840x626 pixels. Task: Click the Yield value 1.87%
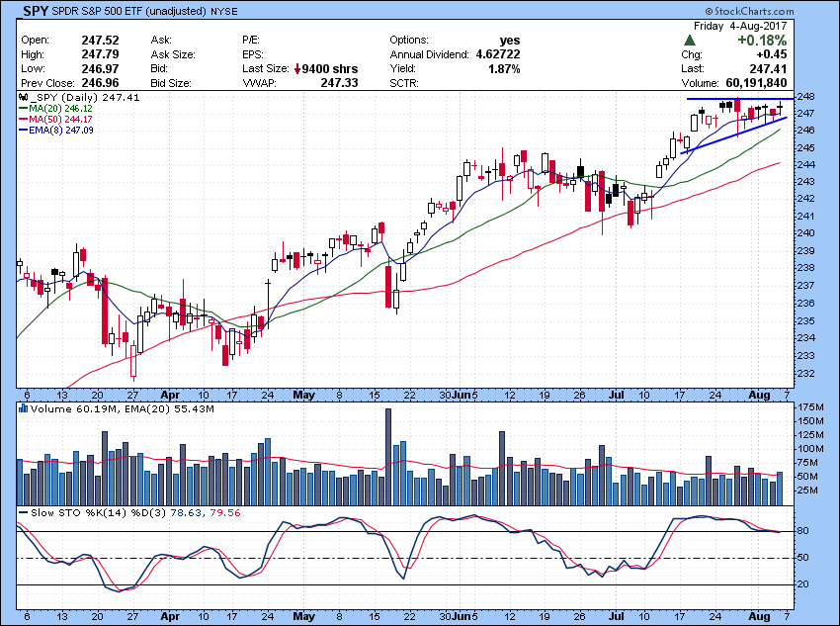pyautogui.click(x=504, y=68)
